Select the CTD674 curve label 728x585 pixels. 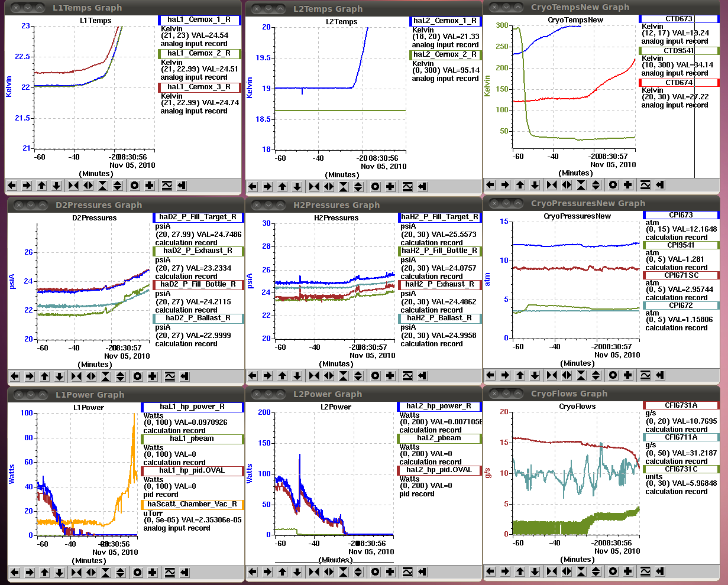679,83
